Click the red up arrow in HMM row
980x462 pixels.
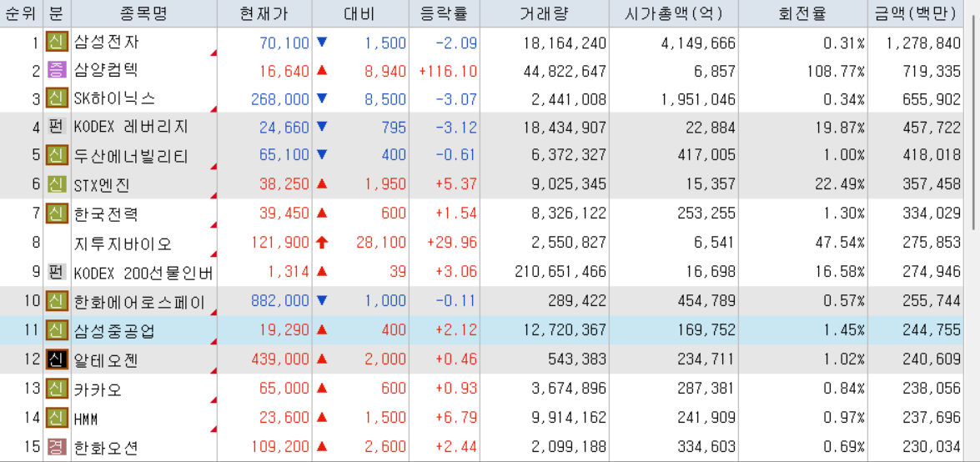point(322,417)
